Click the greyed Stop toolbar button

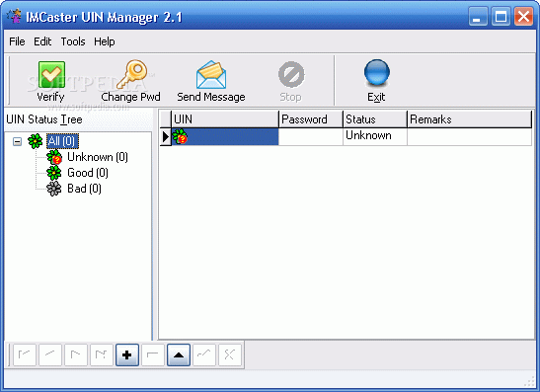coord(290,82)
